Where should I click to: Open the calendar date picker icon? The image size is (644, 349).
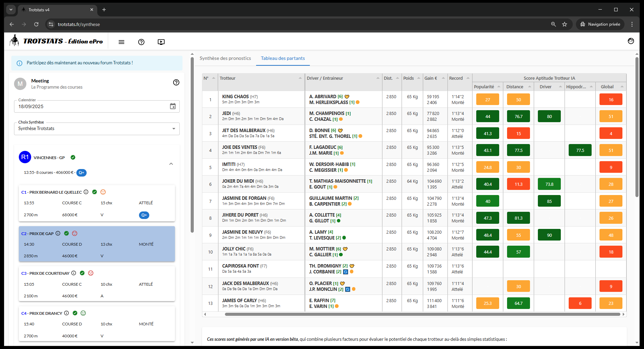tap(173, 106)
